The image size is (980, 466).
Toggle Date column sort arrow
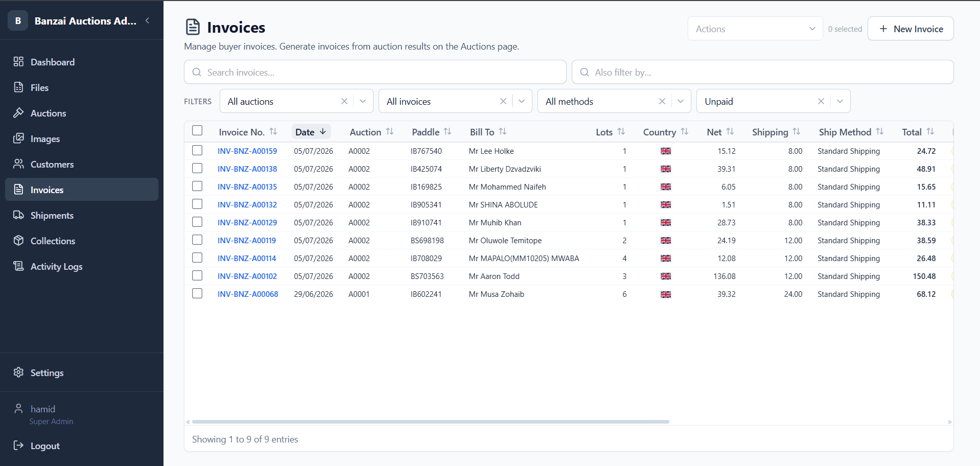(323, 132)
